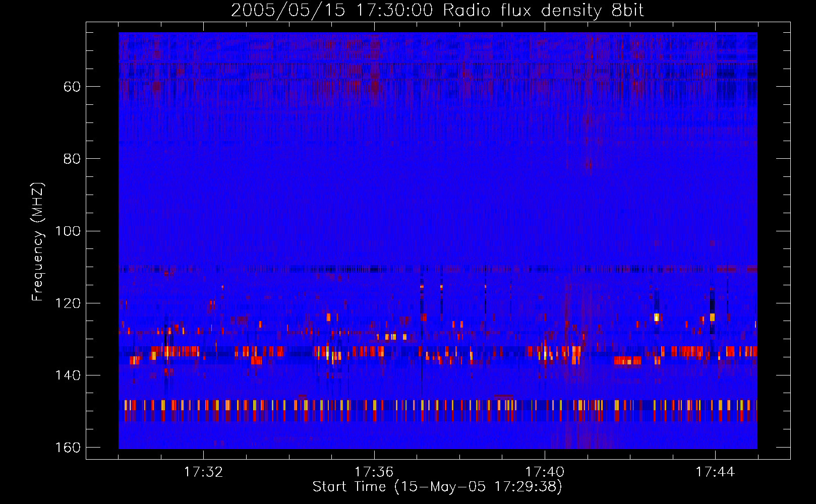The image size is (816, 504).
Task: Click the 100 MHz frequency tick label
Action: click(68, 231)
